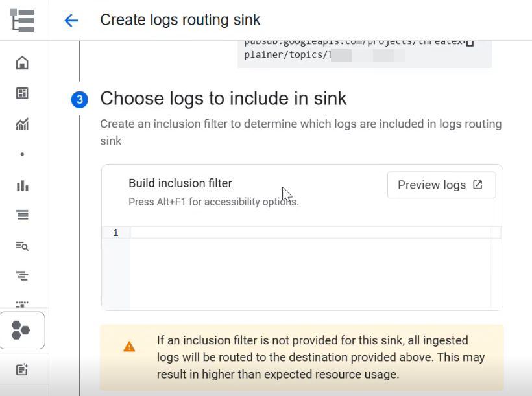Open the stacked lines list sidebar icon
The image size is (532, 396).
point(22,215)
